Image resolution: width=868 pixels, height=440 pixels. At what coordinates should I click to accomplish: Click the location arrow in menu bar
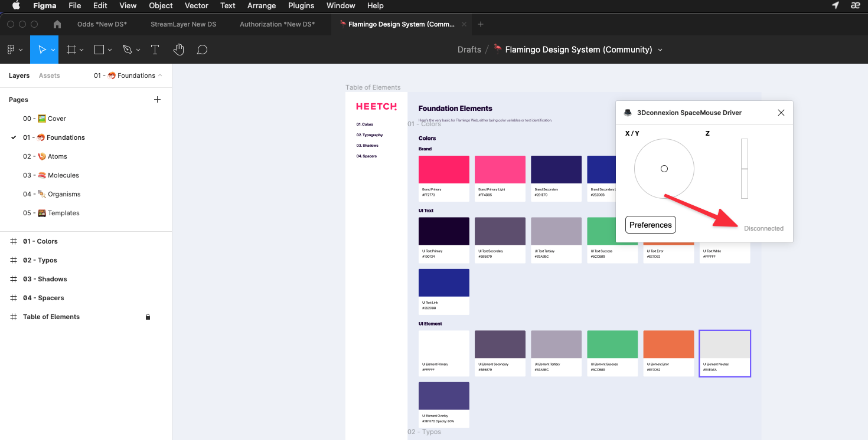pyautogui.click(x=836, y=5)
